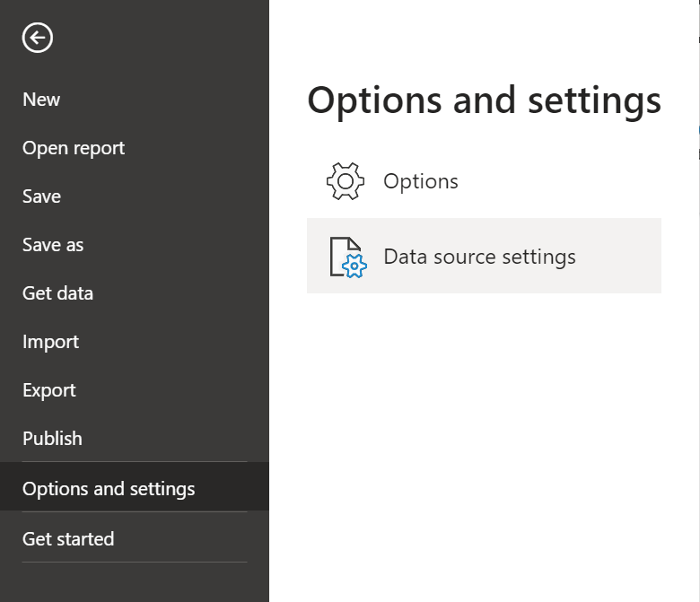Click the Data source settings document icon
Image resolution: width=700 pixels, height=602 pixels.
pyautogui.click(x=346, y=257)
